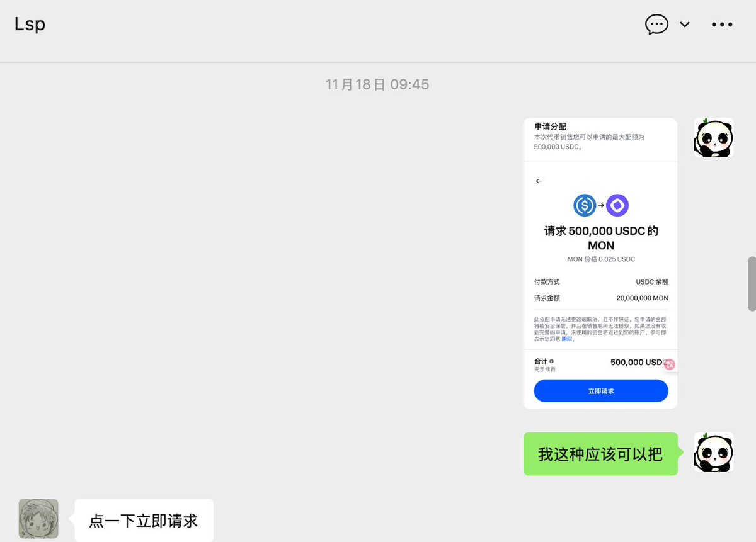This screenshot has height=542, width=756.
Task: Select the blue USDC coin icon
Action: click(x=585, y=205)
